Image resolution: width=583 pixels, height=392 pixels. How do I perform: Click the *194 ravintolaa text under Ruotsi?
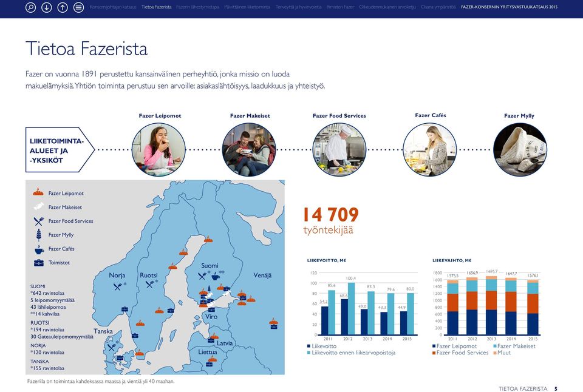(x=47, y=329)
